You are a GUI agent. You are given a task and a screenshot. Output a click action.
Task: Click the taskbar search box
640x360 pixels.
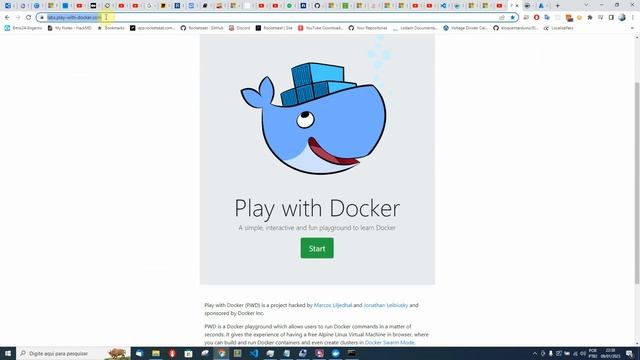click(73, 353)
